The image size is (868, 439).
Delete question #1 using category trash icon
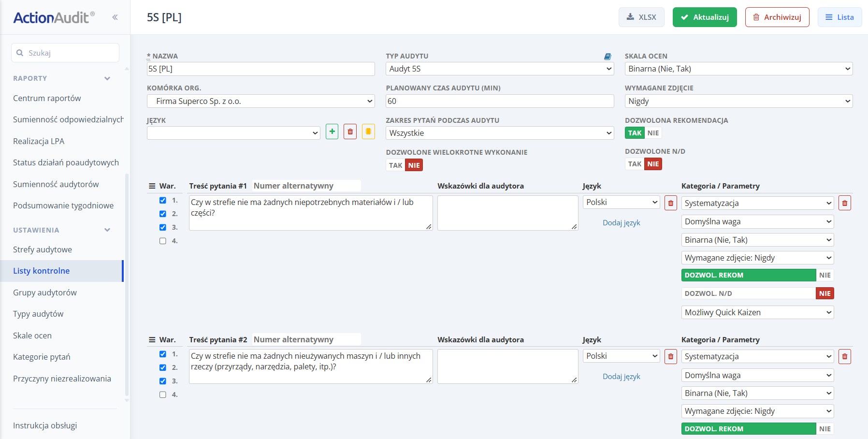pyautogui.click(x=845, y=203)
